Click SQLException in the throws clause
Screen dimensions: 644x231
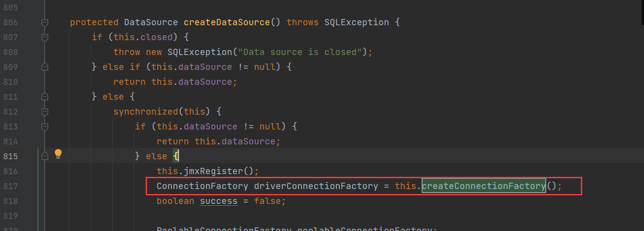(x=356, y=22)
